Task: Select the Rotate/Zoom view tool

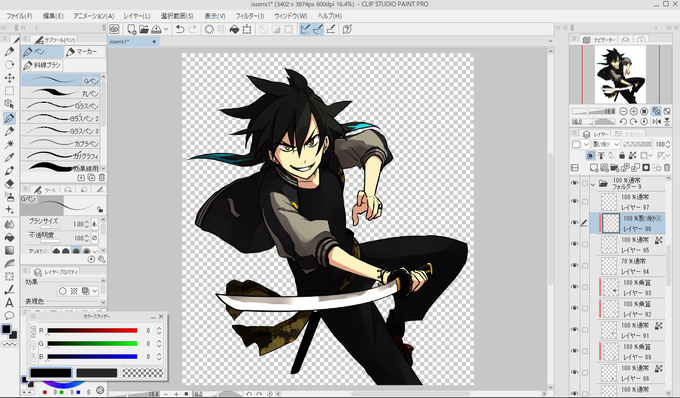Action: pos(9,65)
